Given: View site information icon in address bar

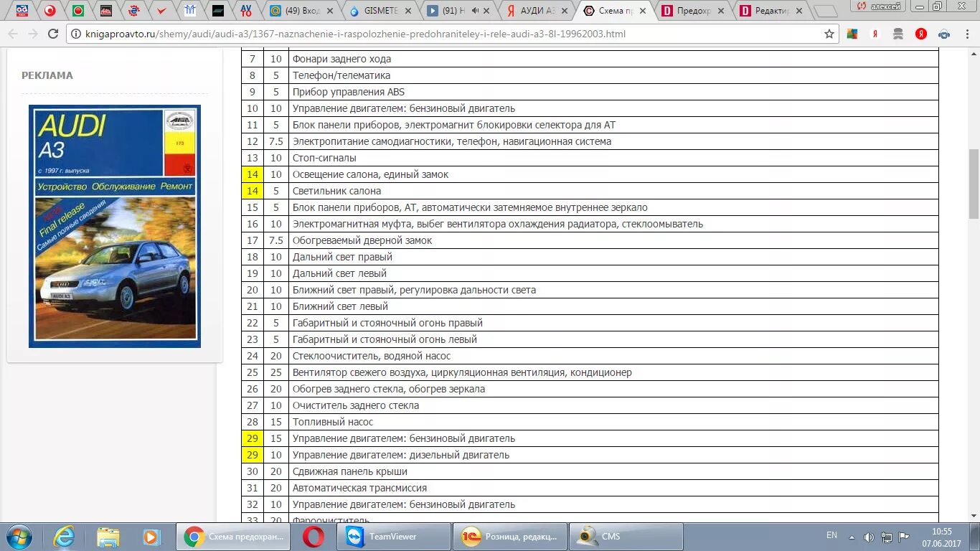Looking at the screenshot, I should coord(75,34).
